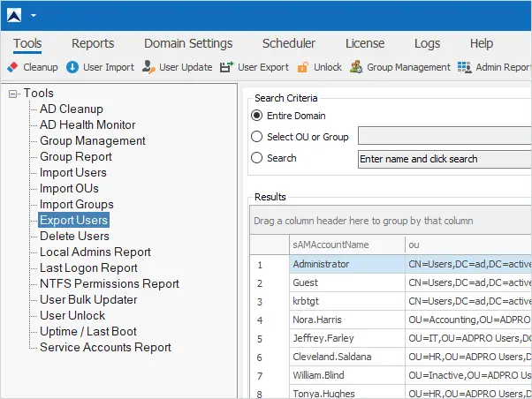532x399 pixels.
Task: Select the Jeffrey.Farley cell
Action: tap(347, 338)
